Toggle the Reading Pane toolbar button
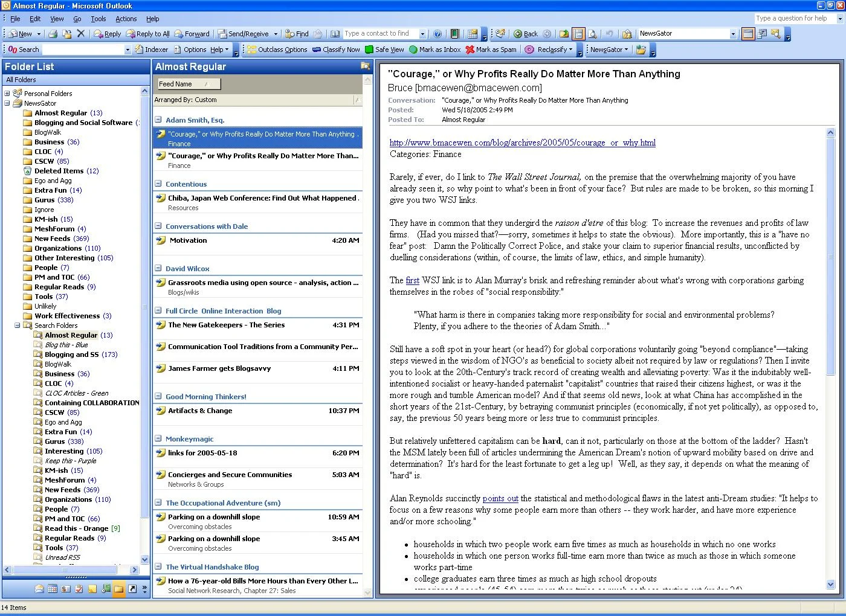 748,34
